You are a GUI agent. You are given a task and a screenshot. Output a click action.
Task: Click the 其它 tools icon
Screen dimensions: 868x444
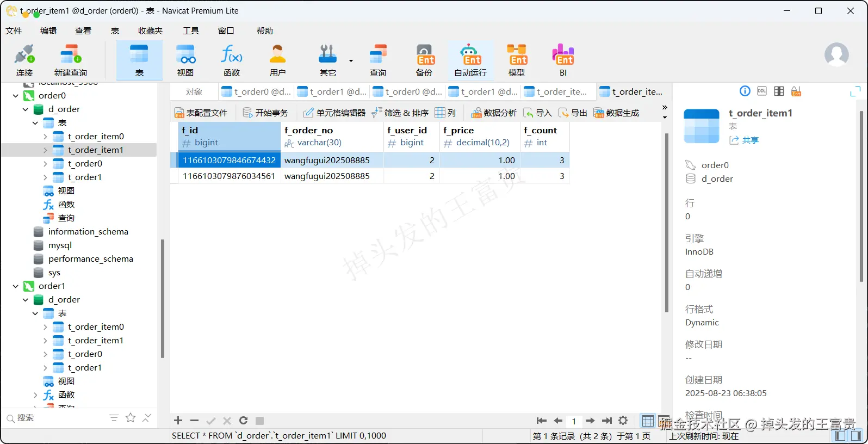[x=327, y=60]
